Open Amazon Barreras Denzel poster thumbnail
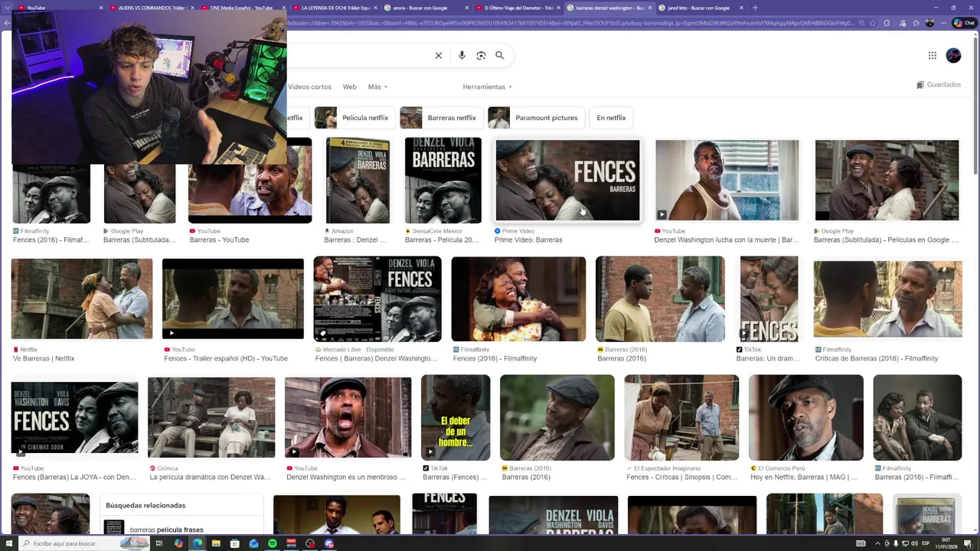Image resolution: width=980 pixels, height=551 pixels. point(358,181)
